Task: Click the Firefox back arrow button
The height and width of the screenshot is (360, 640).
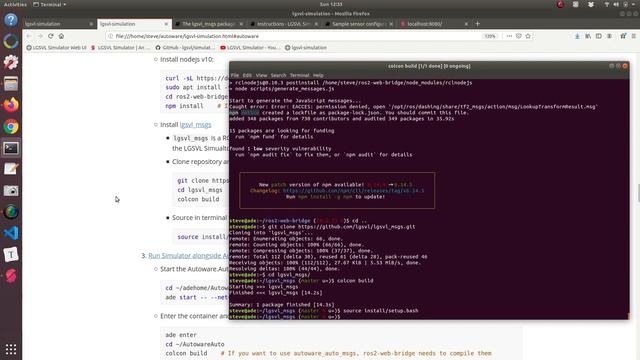Action: [29, 36]
